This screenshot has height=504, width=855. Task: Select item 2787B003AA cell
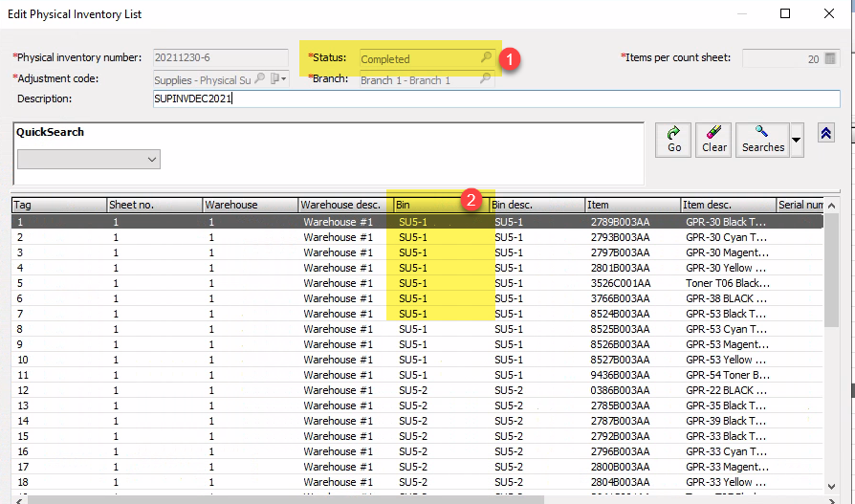[620, 421]
